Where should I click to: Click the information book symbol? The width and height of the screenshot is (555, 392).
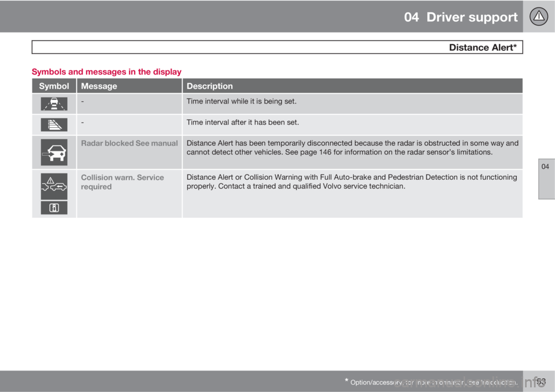point(54,208)
